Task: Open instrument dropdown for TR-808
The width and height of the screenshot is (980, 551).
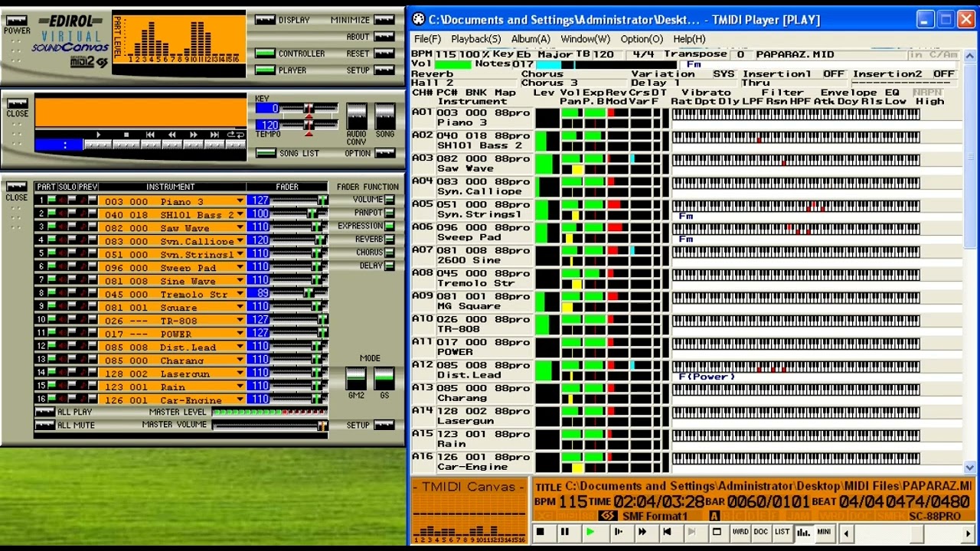Action: (x=240, y=320)
